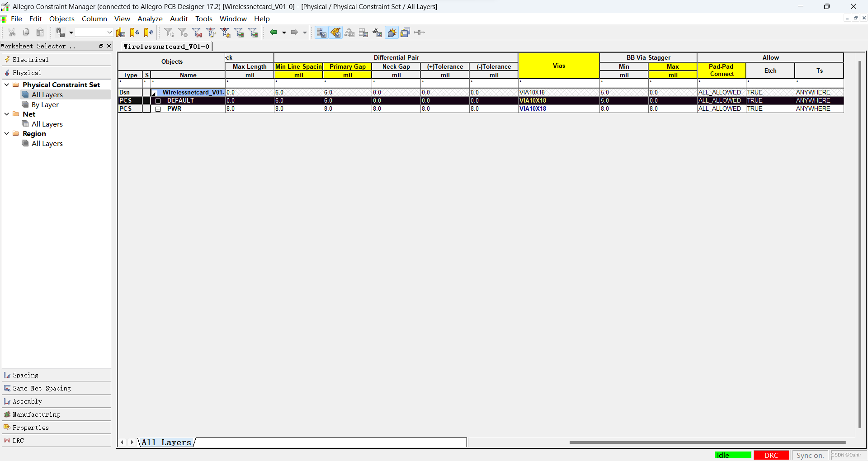The height and width of the screenshot is (461, 868).
Task: Click the Cut scissors icon in toolbar
Action: click(x=12, y=32)
